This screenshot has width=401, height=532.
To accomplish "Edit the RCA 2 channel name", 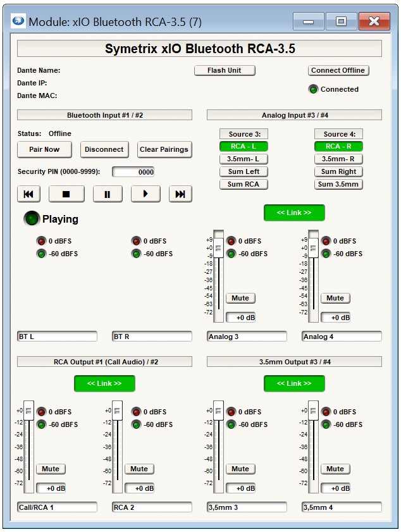I will pos(152,507).
